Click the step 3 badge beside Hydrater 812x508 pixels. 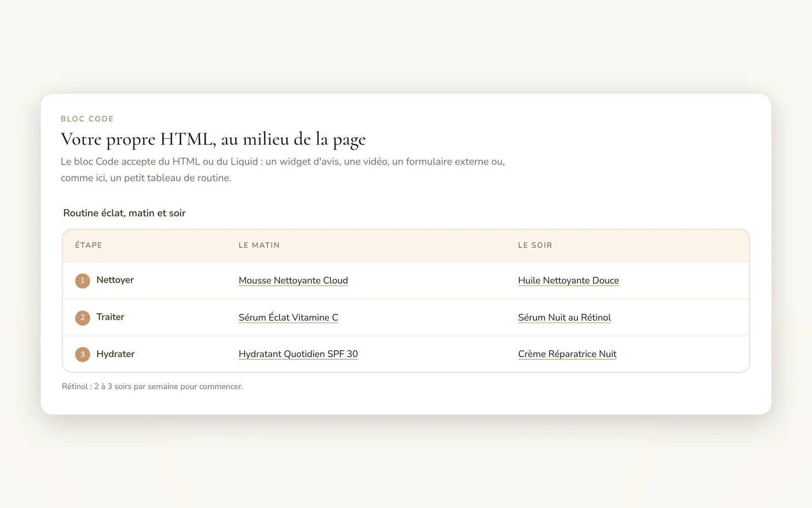tap(83, 355)
